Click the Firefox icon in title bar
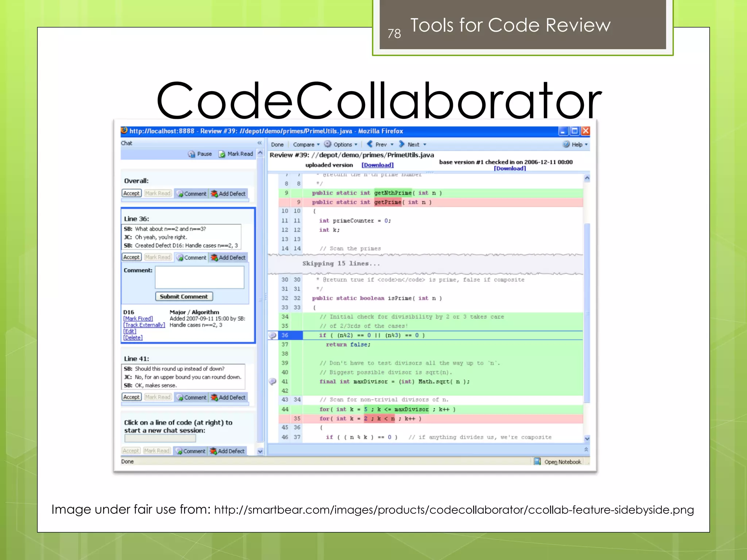Screen dimensions: 747x560 pyautogui.click(x=124, y=131)
